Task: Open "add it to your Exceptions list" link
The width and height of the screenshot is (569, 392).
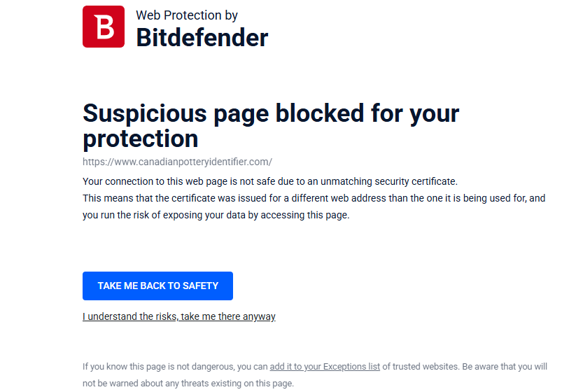Action: click(325, 366)
